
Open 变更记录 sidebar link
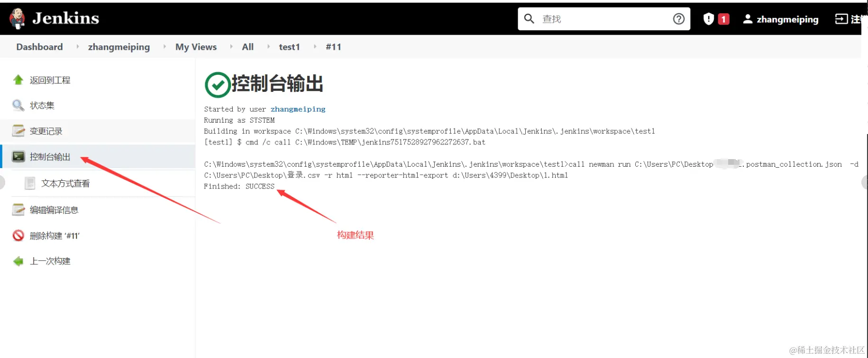(46, 131)
